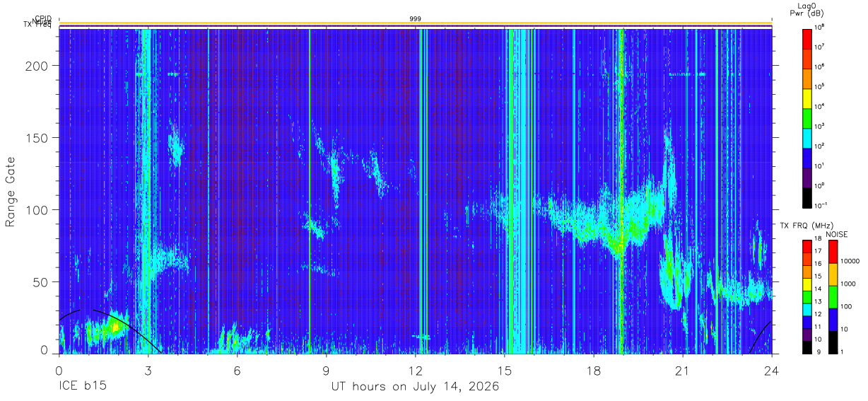Click the bottom 10^-1 label on the Pwr colorbar
Image resolution: width=868 pixels, height=401 pixels.
pos(821,205)
